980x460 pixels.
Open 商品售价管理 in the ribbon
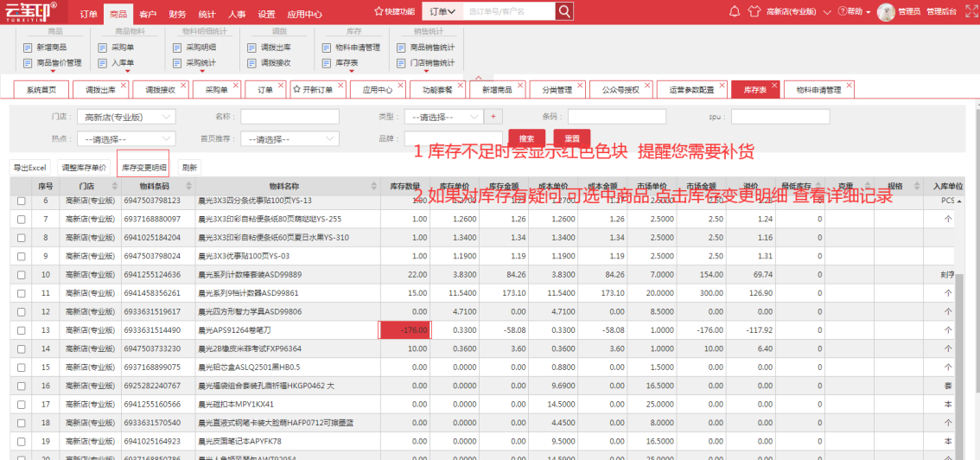53,63
